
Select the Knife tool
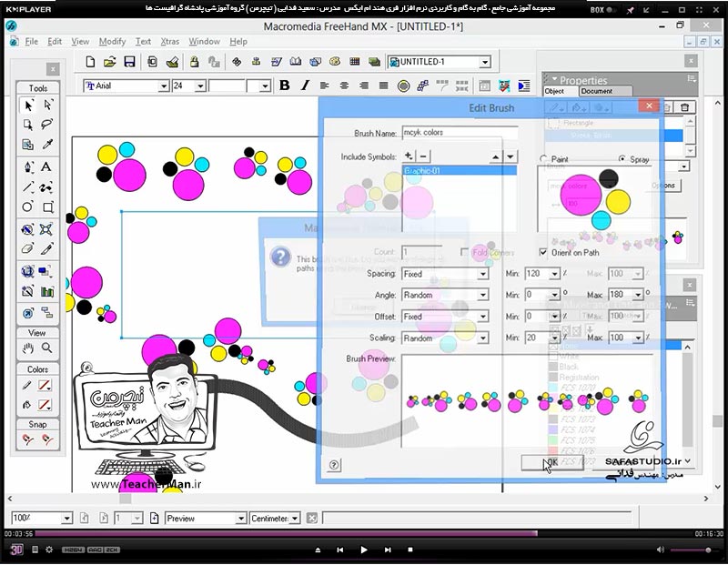[47, 249]
